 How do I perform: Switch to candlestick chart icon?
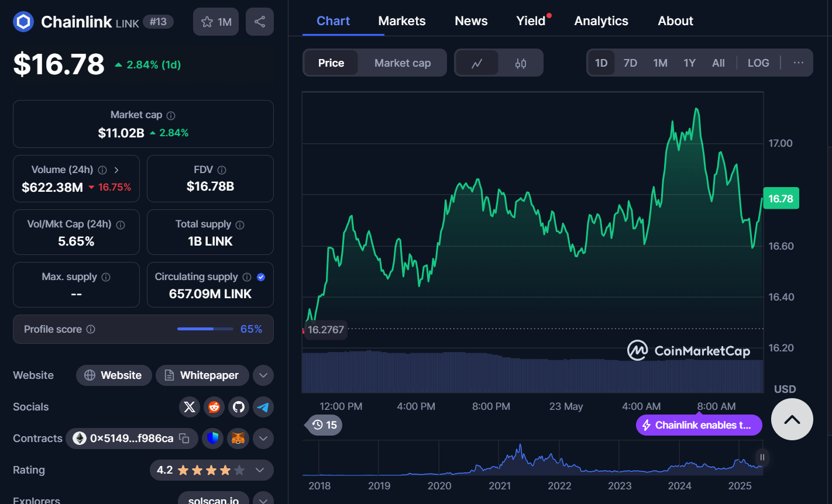(521, 63)
